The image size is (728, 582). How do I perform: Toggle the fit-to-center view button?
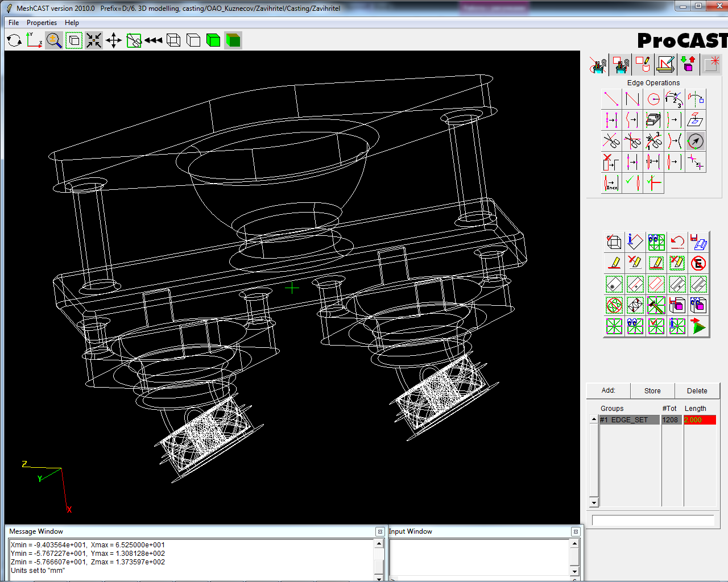click(x=94, y=40)
